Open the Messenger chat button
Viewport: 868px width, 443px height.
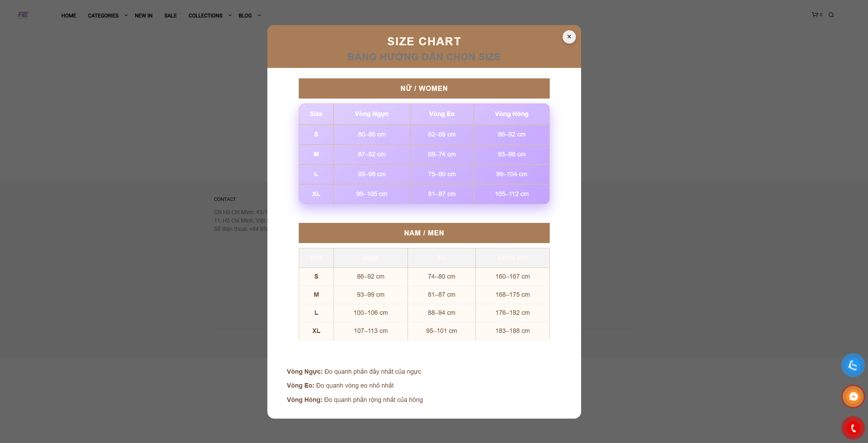(x=853, y=396)
